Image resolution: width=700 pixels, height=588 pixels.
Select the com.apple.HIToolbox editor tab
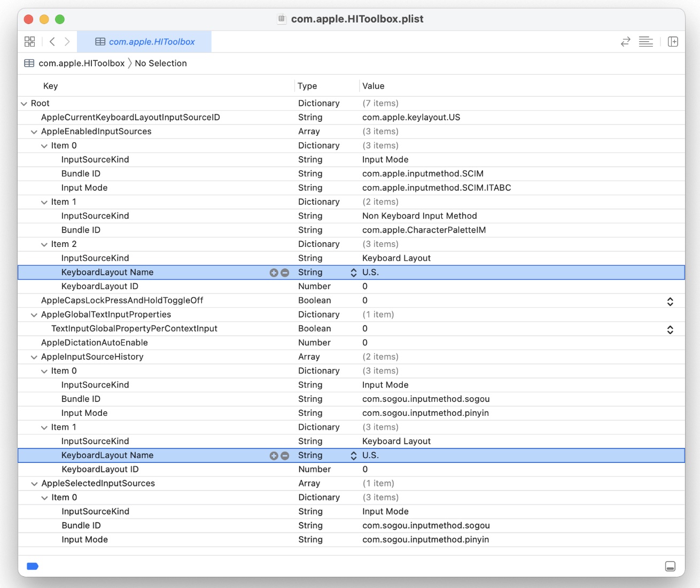coord(144,42)
